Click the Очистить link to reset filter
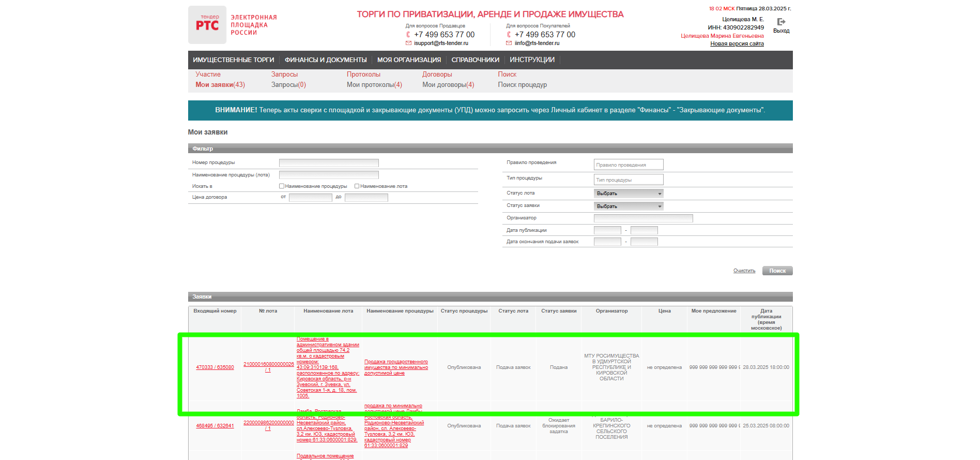980x460 pixels. 744,271
